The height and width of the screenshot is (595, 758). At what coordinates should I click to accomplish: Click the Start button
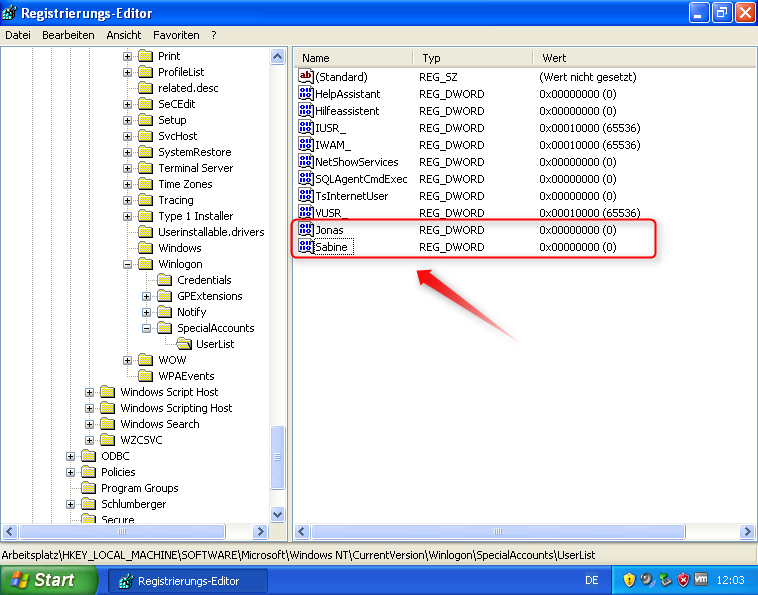point(49,579)
